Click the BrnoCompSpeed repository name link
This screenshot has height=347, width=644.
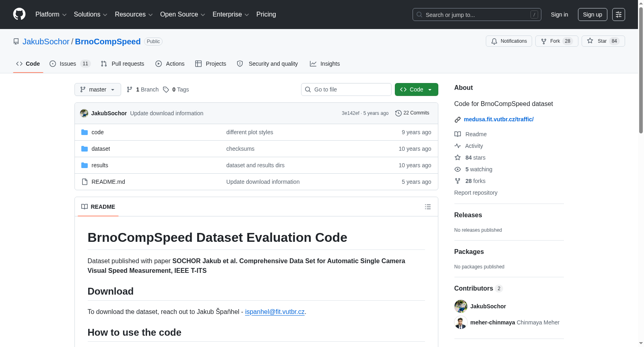[x=108, y=42]
